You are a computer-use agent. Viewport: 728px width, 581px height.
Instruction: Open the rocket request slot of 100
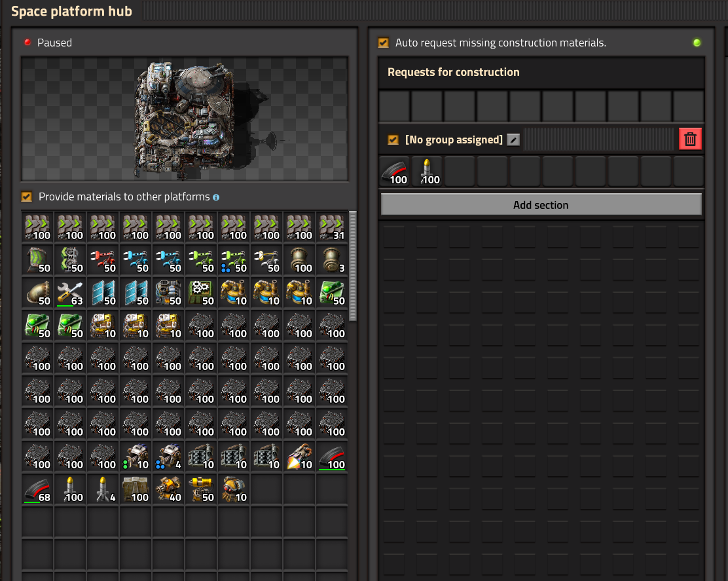427,172
